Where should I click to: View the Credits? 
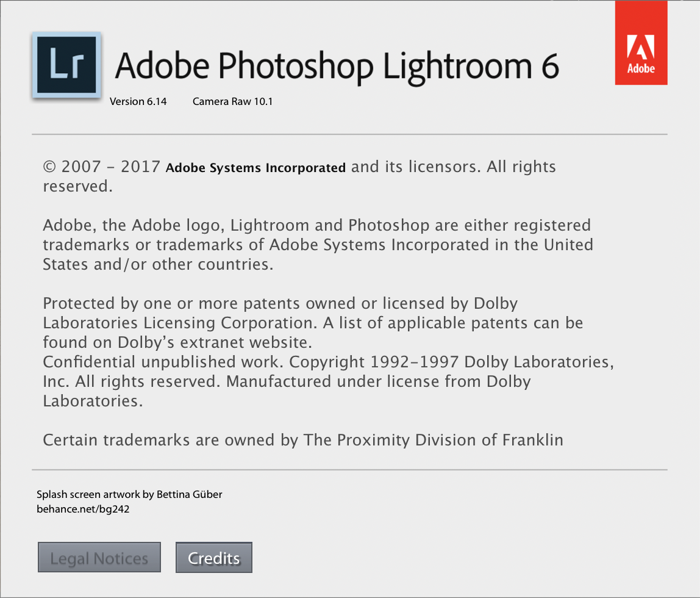tap(213, 557)
